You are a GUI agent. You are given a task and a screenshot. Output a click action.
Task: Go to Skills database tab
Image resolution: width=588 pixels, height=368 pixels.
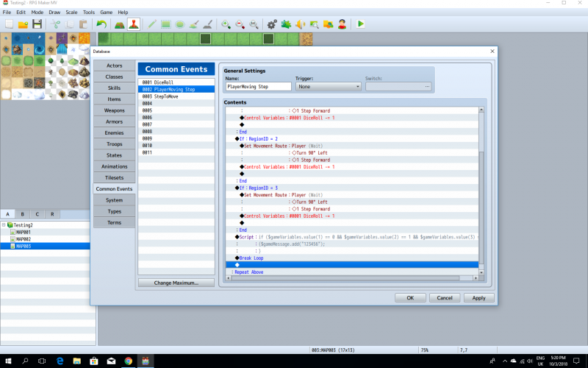point(115,88)
